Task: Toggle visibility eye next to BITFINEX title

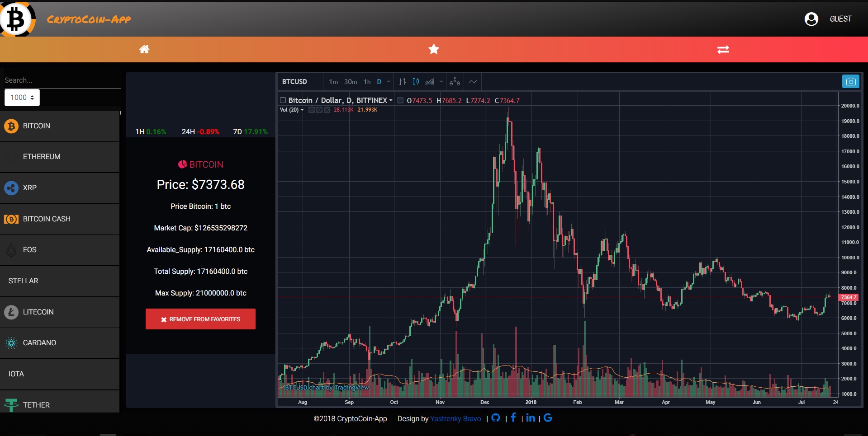Action: coord(400,100)
